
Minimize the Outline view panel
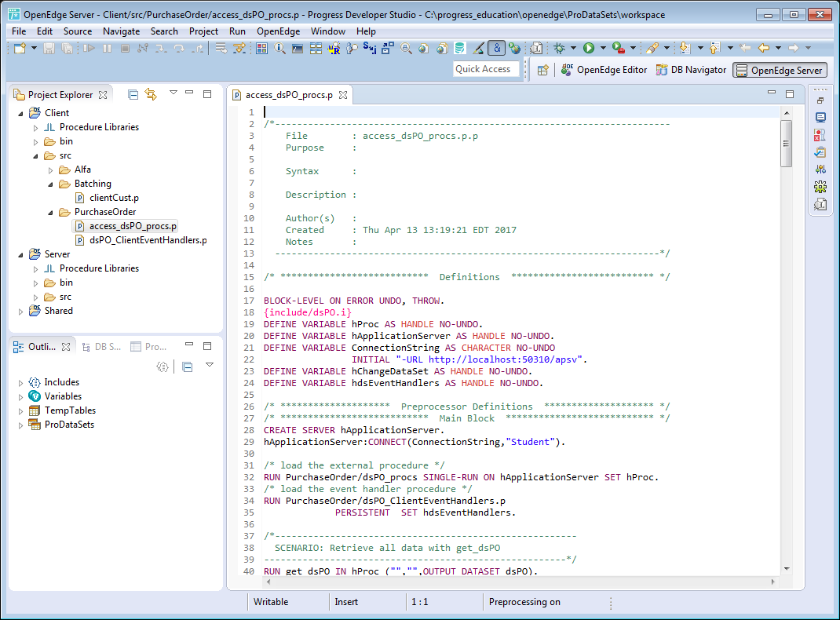coord(189,345)
